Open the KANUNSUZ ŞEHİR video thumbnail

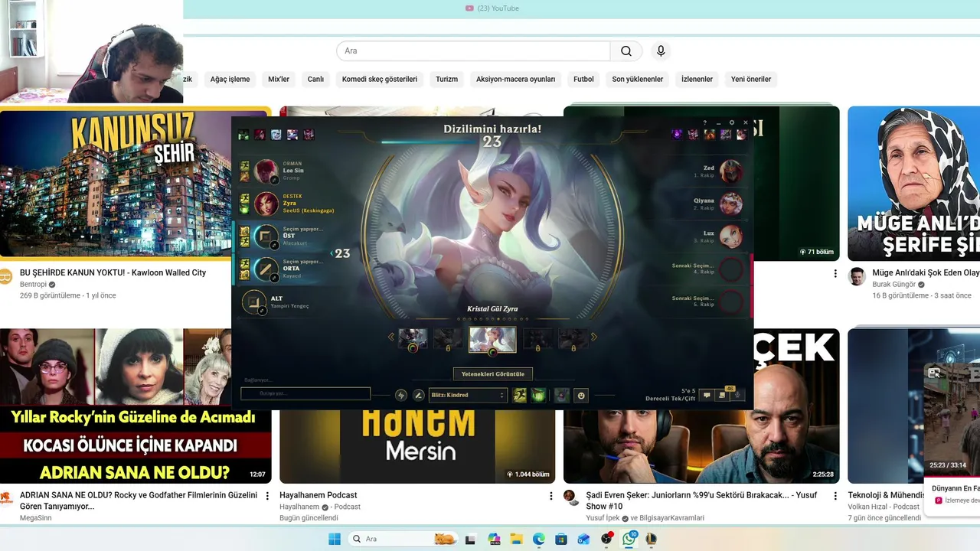[x=116, y=184]
